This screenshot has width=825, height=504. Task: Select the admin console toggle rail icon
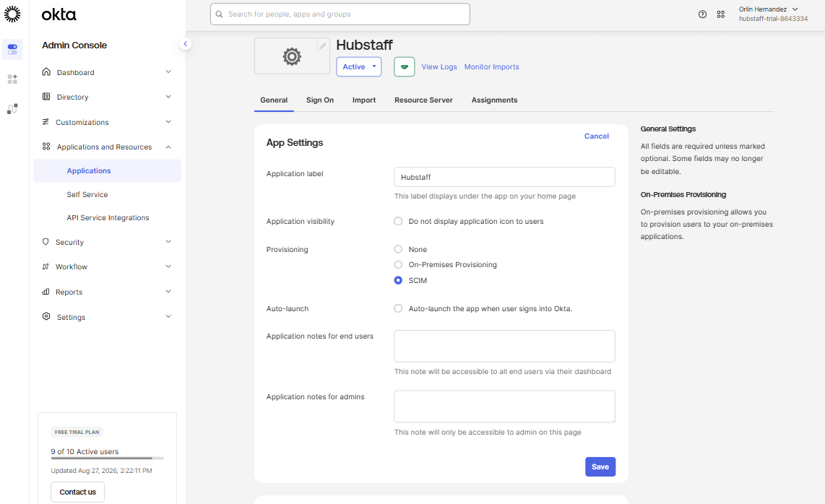tap(12, 49)
